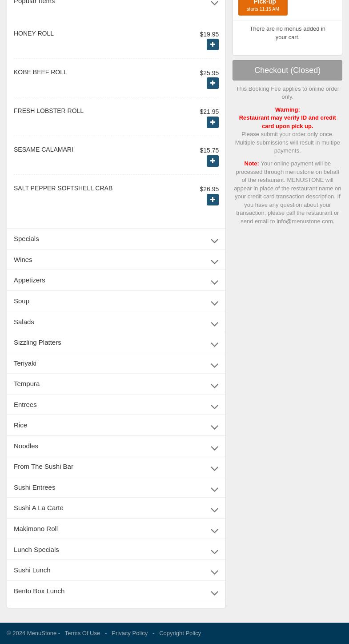This screenshot has height=644, width=349.
Task: Click plus icon for Kobe Beef Roll
Action: click(213, 83)
